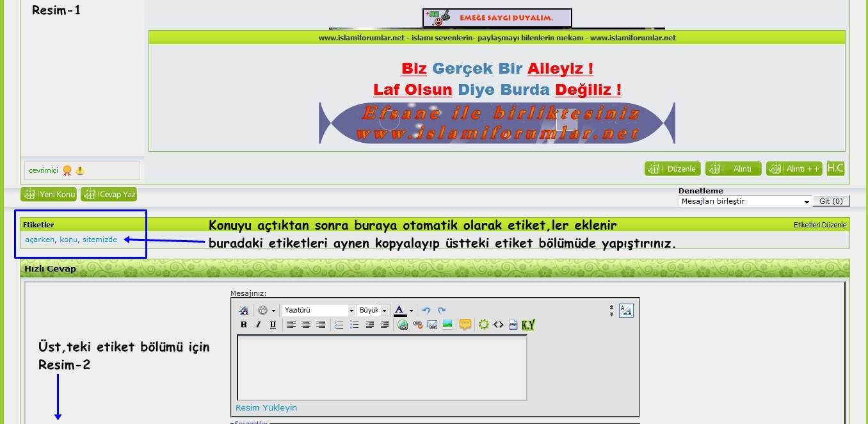868x424 pixels.
Task: Click the editor size adjust arrows
Action: (x=611, y=311)
